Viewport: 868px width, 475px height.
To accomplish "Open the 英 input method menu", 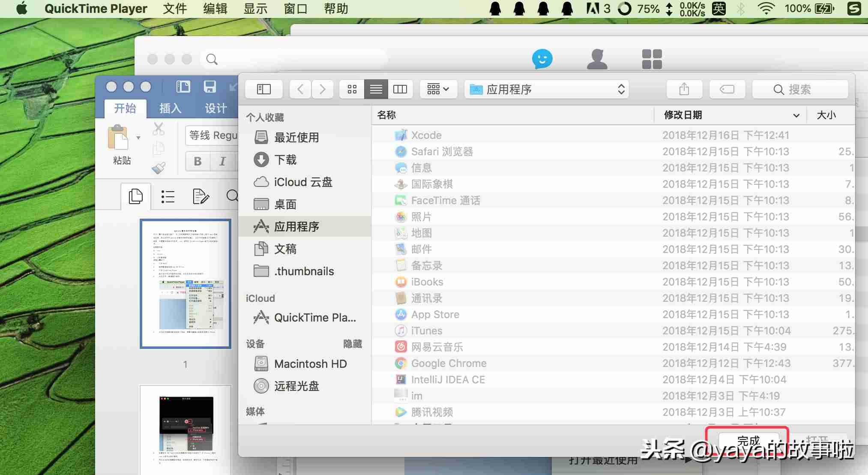I will coord(719,9).
